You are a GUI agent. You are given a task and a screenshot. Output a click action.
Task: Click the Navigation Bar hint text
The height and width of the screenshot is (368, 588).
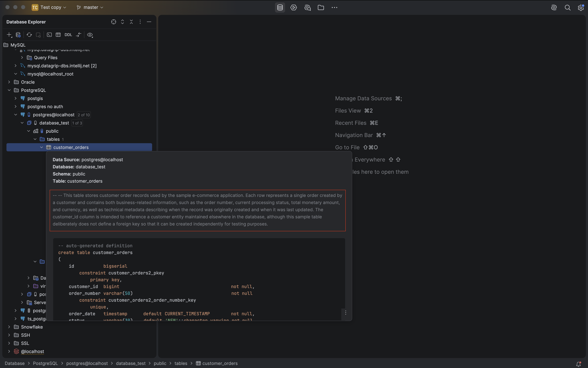(354, 135)
